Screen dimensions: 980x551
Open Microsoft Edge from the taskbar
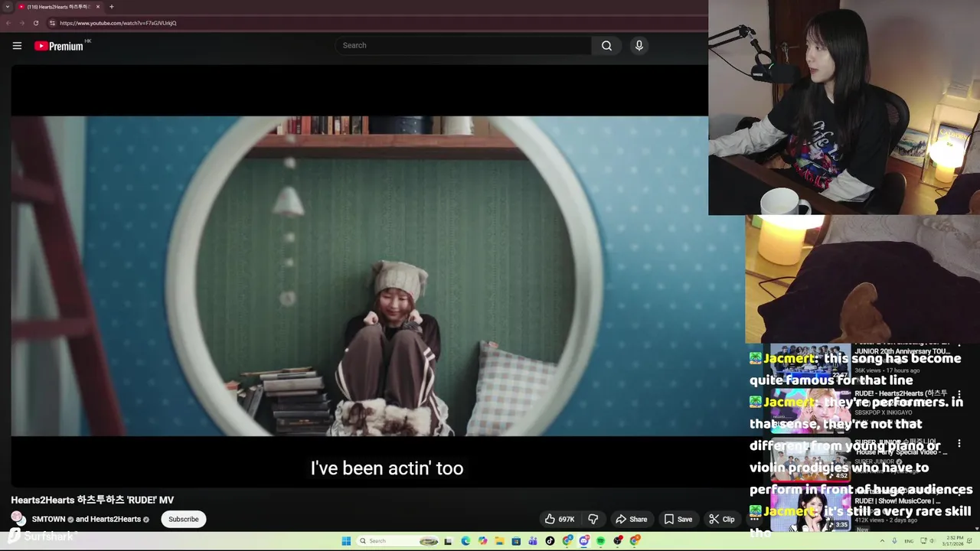465,541
